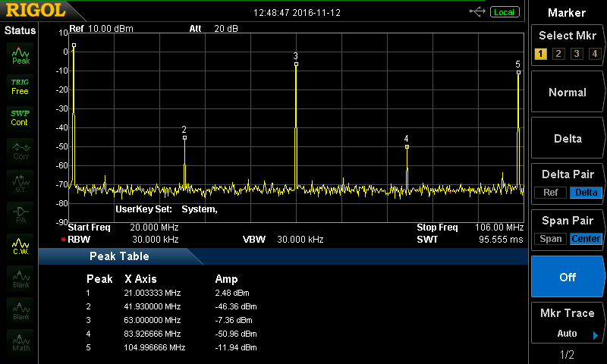Click the Local mode indicator
The width and height of the screenshot is (607, 364).
click(x=503, y=12)
